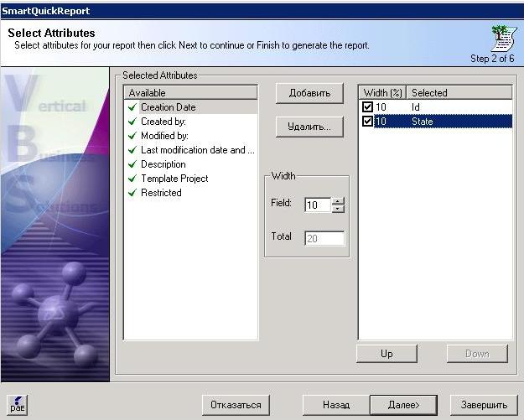The width and height of the screenshot is (524, 420).
Task: Click width value 10 of the Id row
Action: coord(381,107)
